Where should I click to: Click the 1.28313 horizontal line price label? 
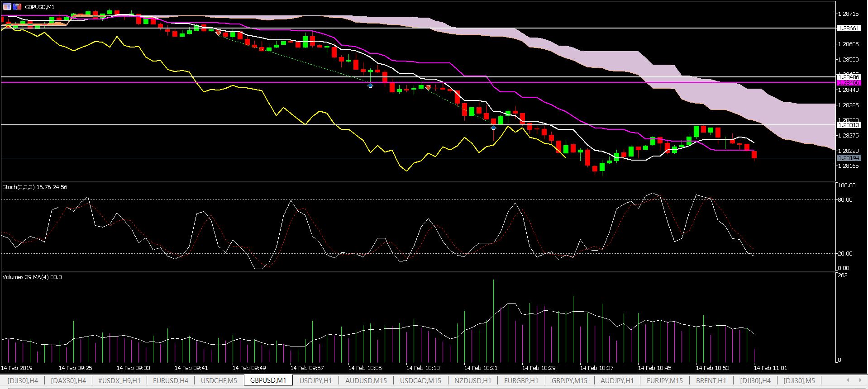[849, 125]
